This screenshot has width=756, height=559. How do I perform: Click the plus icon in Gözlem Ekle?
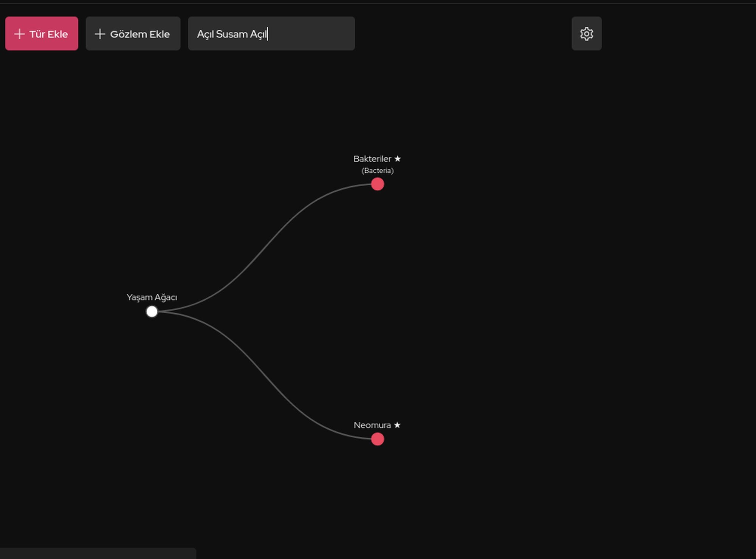pyautogui.click(x=100, y=34)
